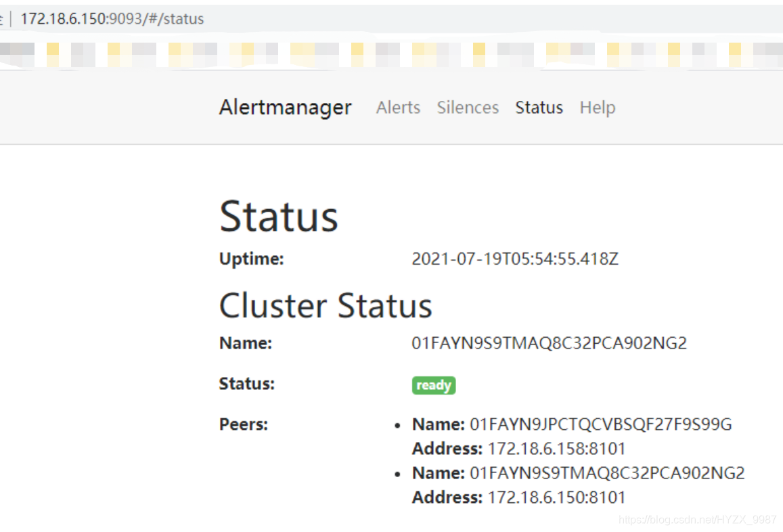
Task: Click peer address 172.18.6.158:8101
Action: tap(556, 448)
